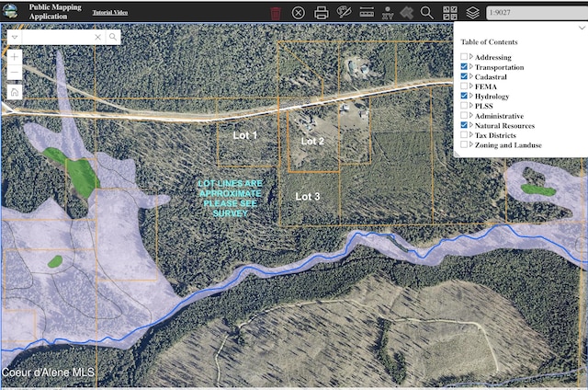The width and height of the screenshot is (588, 390).
Task: Click the Lot 2 label on map
Action: click(x=312, y=142)
